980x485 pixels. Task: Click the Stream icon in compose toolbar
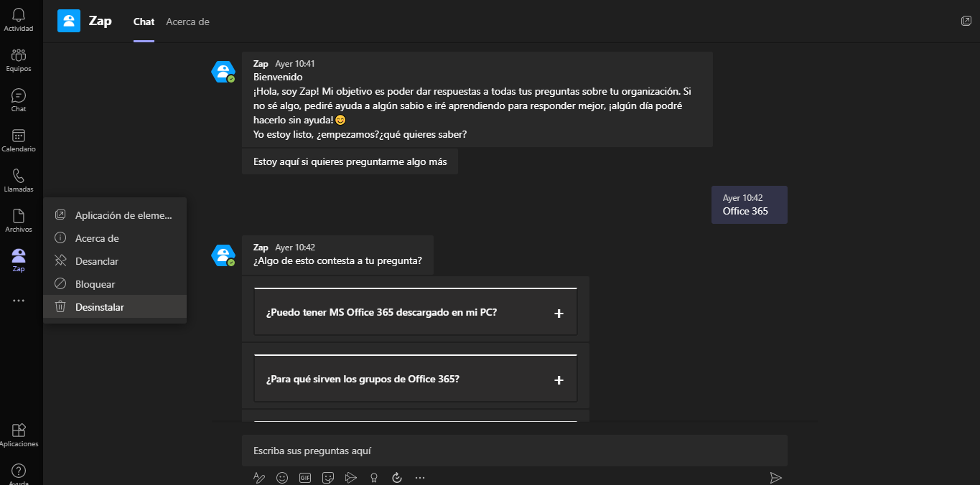pyautogui.click(x=351, y=477)
